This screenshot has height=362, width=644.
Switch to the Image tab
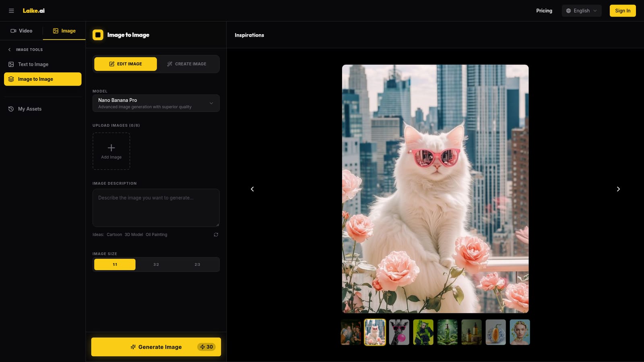pos(64,31)
